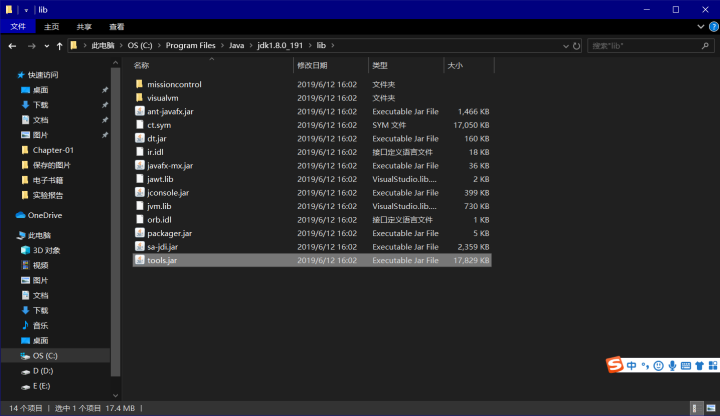Open recent locations dropdown arrow
This screenshot has height=416, width=720.
(47, 46)
